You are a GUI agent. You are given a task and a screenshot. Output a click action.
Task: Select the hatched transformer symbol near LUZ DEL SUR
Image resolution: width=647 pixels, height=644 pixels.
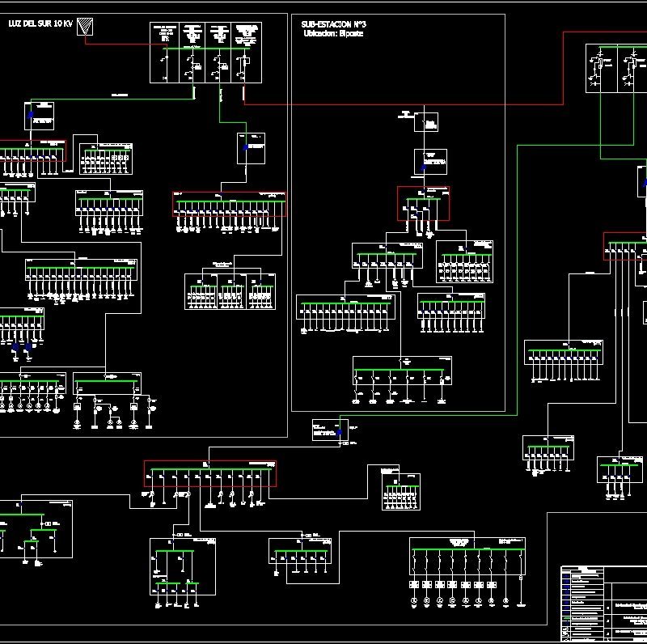[83, 27]
